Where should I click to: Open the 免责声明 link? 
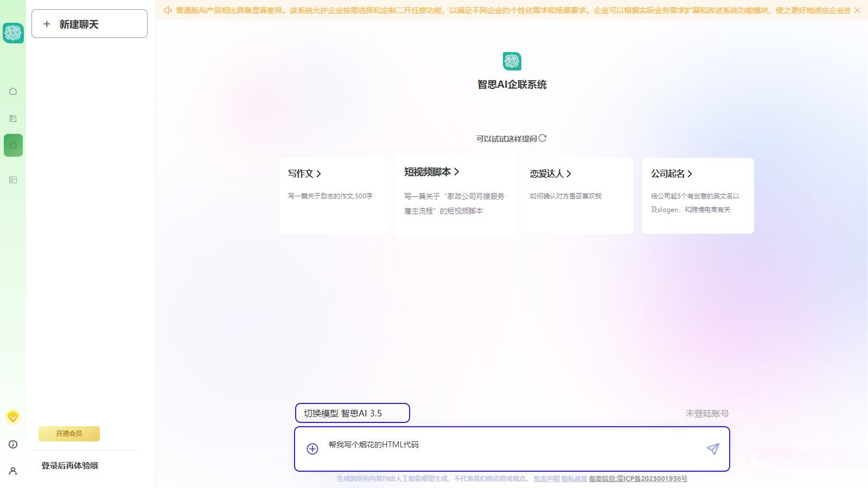point(546,479)
